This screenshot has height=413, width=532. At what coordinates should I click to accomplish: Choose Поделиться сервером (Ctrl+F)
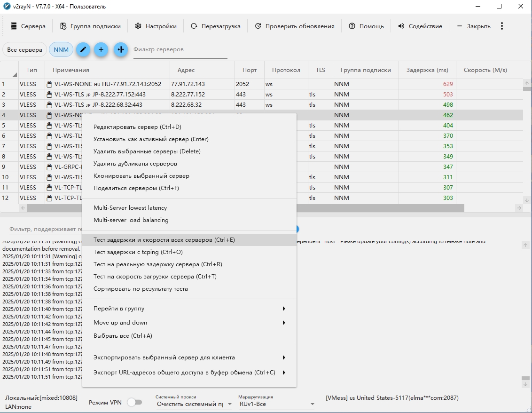click(x=189, y=188)
